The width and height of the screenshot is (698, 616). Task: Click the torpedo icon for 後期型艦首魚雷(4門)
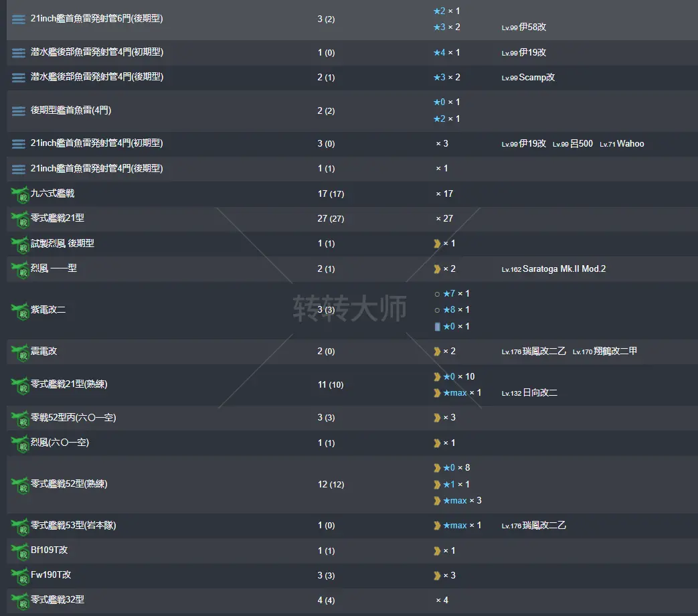[19, 111]
